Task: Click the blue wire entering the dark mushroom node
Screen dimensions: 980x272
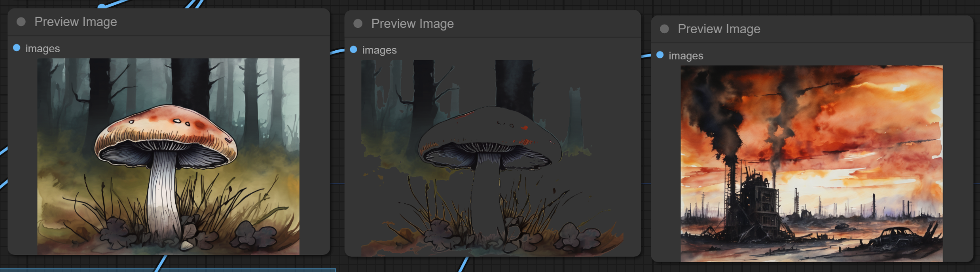Action: click(337, 51)
